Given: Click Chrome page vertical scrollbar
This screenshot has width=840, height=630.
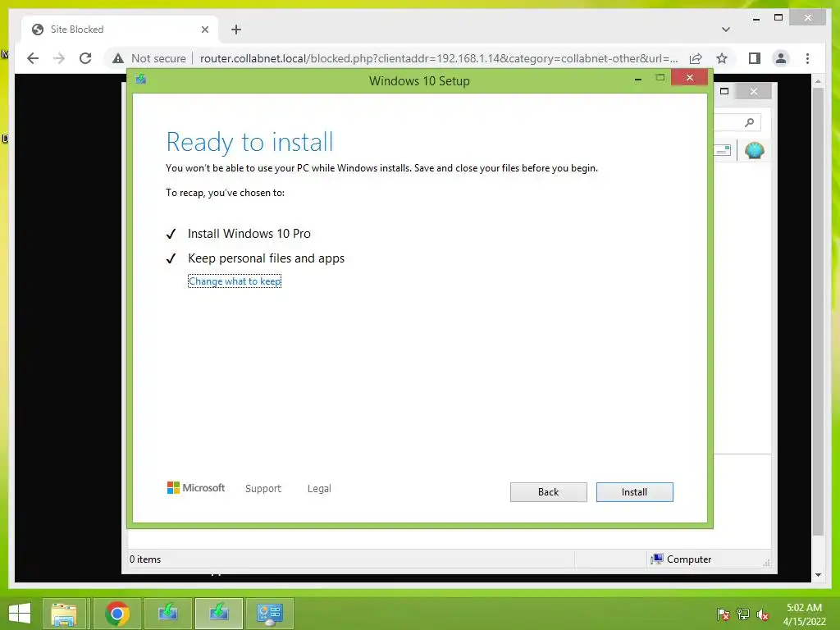Looking at the screenshot, I should [x=818, y=311].
